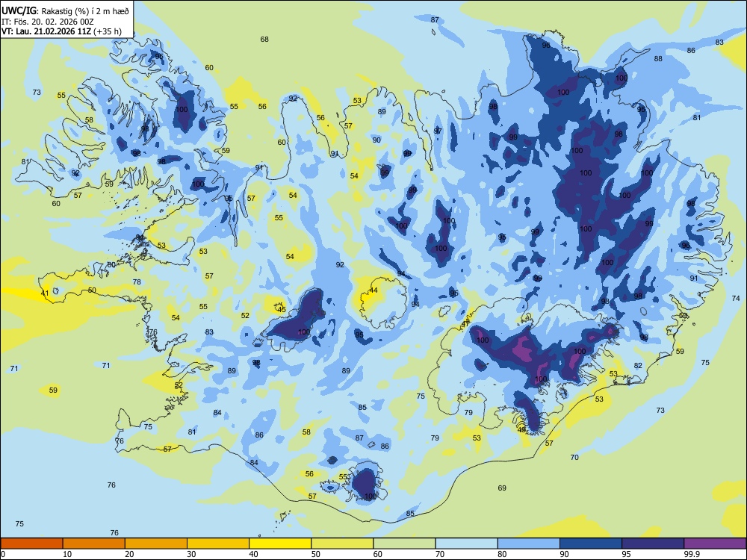The width and height of the screenshot is (747, 560).
Task: Click the golden 30–40 legend swatch
Action: (218, 544)
